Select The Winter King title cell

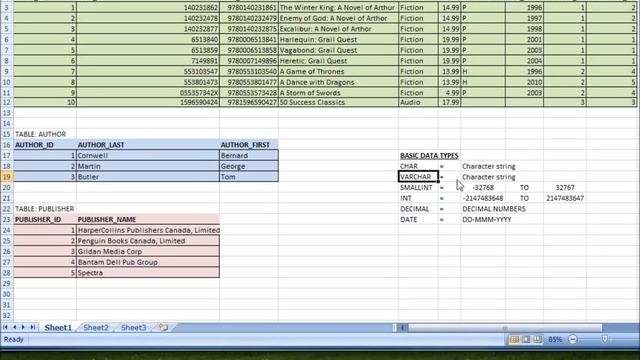point(338,7)
